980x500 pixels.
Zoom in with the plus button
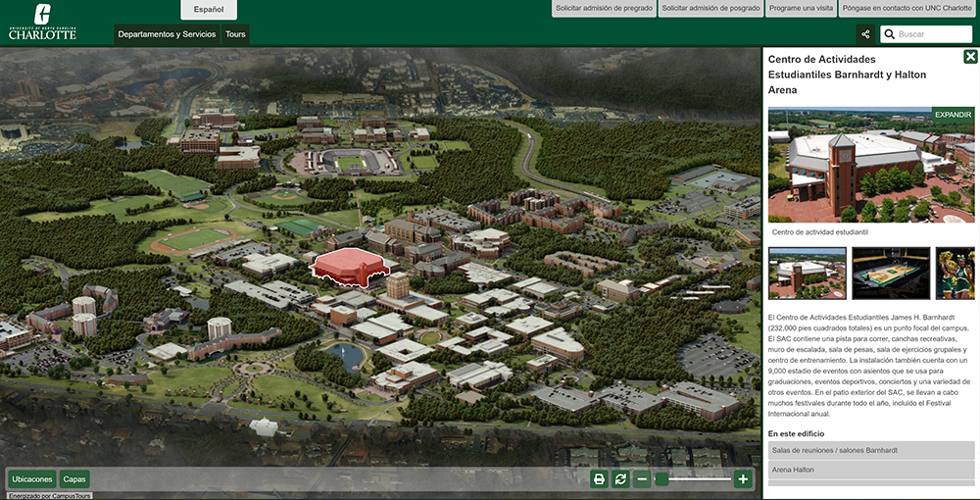[x=743, y=479]
